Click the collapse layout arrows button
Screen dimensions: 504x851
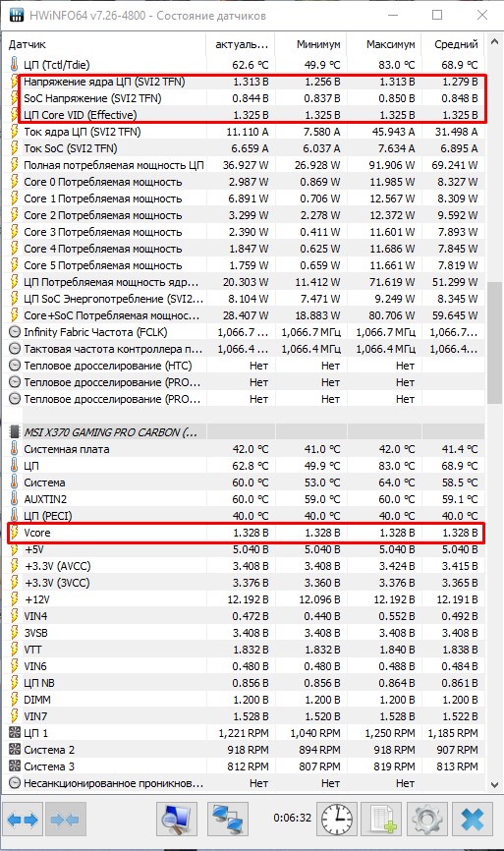(x=65, y=819)
